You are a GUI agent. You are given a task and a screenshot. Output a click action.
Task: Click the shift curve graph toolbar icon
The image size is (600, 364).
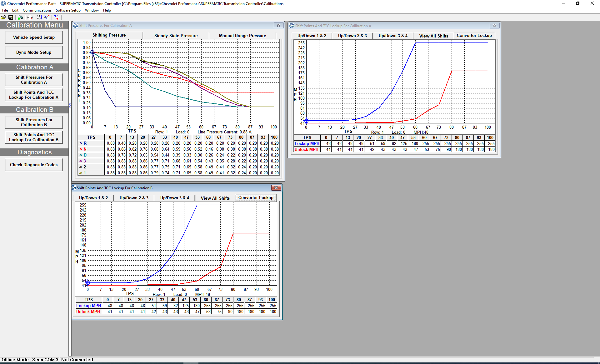[47, 17]
